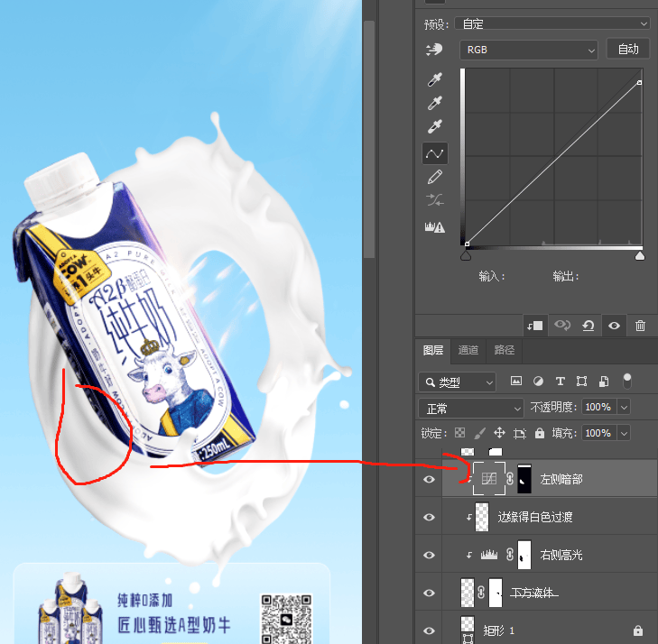The image size is (658, 644).
Task: Toggle adjustment layer visibility in Properties
Action: click(614, 326)
